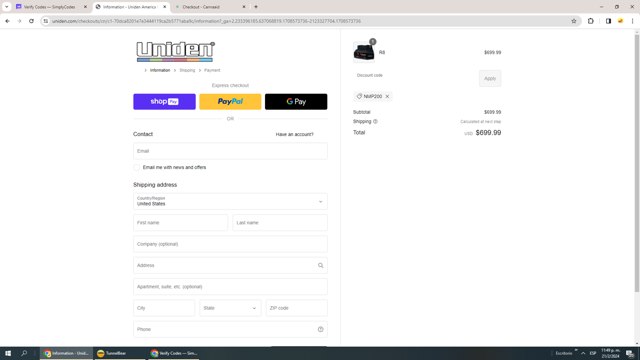Reload the checkout page

[31, 21]
